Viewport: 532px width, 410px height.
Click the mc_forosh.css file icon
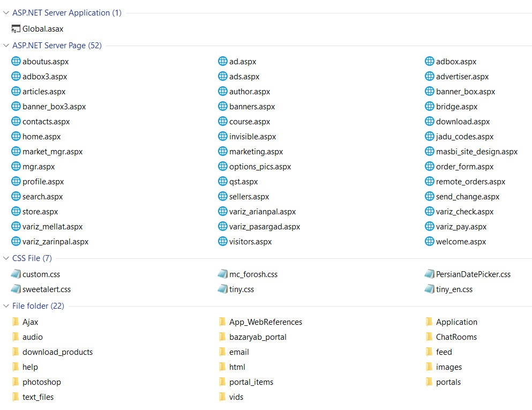click(x=222, y=274)
